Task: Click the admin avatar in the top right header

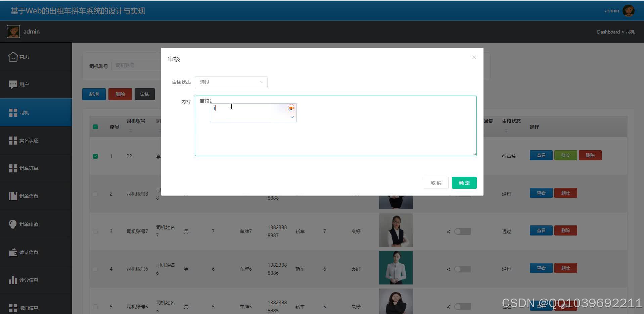Action: point(628,11)
